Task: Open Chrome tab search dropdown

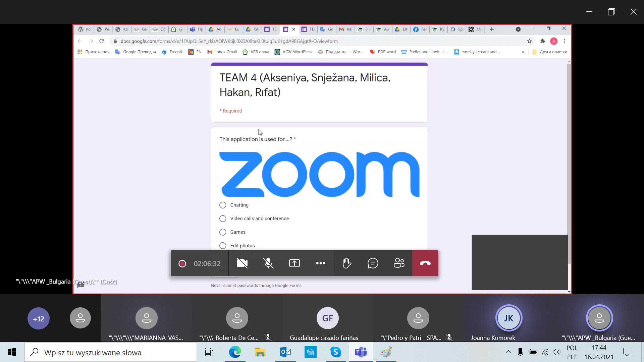Action: pyautogui.click(x=518, y=29)
